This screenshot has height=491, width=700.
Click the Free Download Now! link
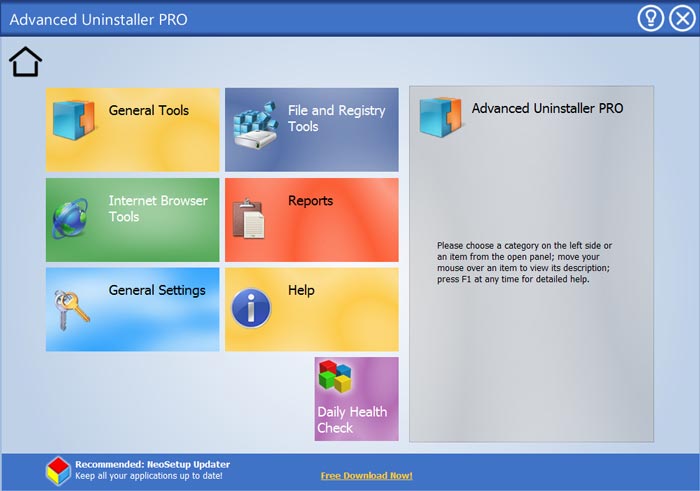[367, 475]
